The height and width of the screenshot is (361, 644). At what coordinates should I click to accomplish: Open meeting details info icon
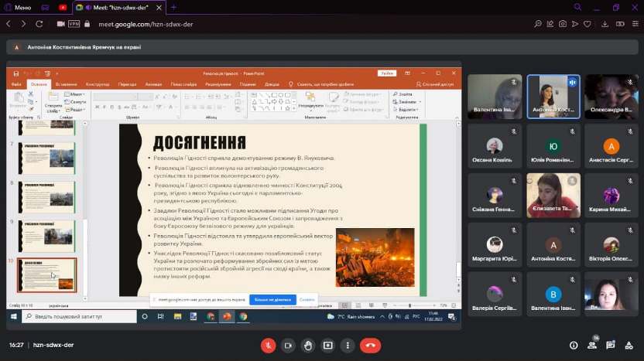(x=574, y=346)
